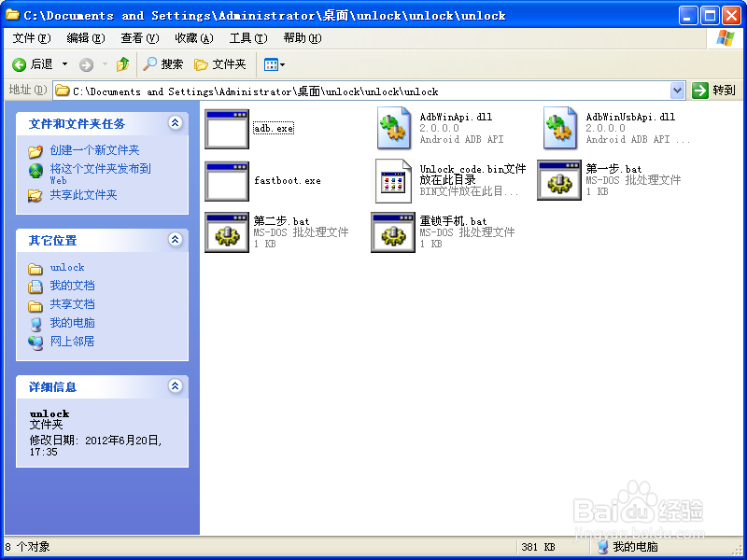The image size is (747, 560).
Task: Open 网上邻居 in other places
Action: (73, 342)
